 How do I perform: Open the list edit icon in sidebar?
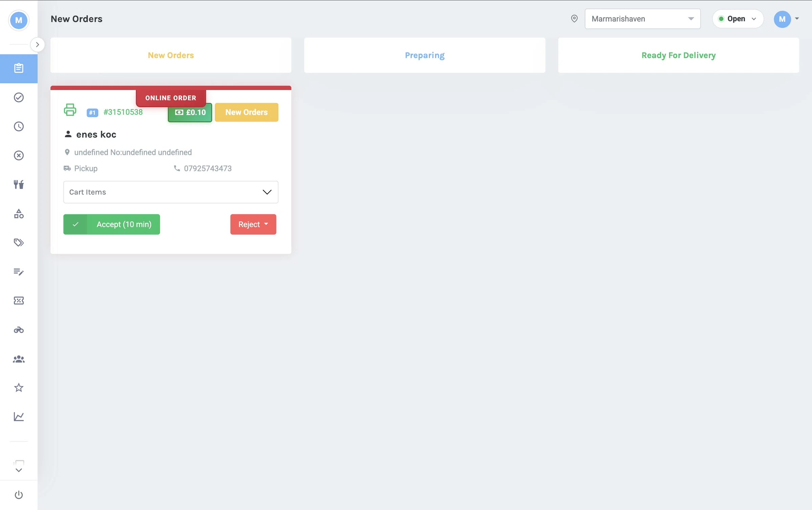pyautogui.click(x=19, y=272)
